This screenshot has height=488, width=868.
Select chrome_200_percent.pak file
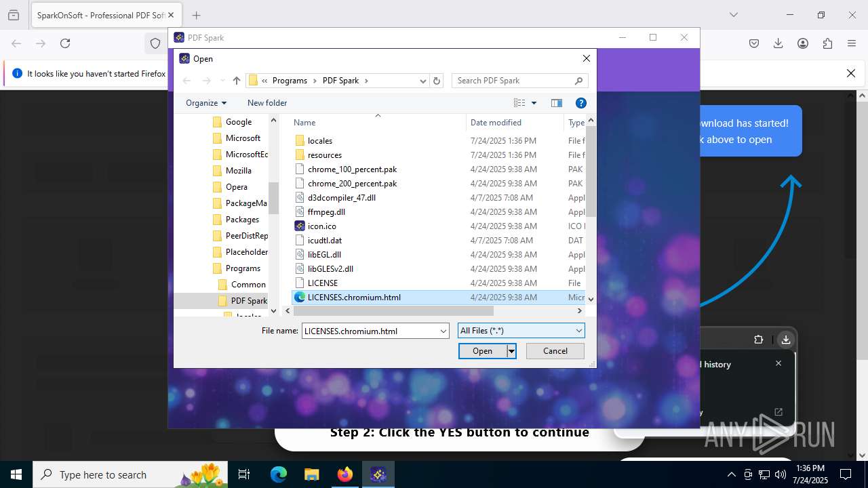pyautogui.click(x=352, y=184)
